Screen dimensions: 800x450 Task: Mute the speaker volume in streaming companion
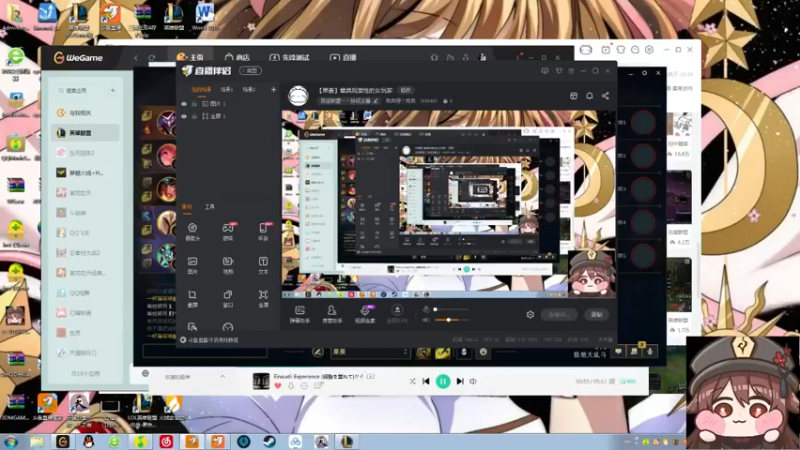pos(426,320)
